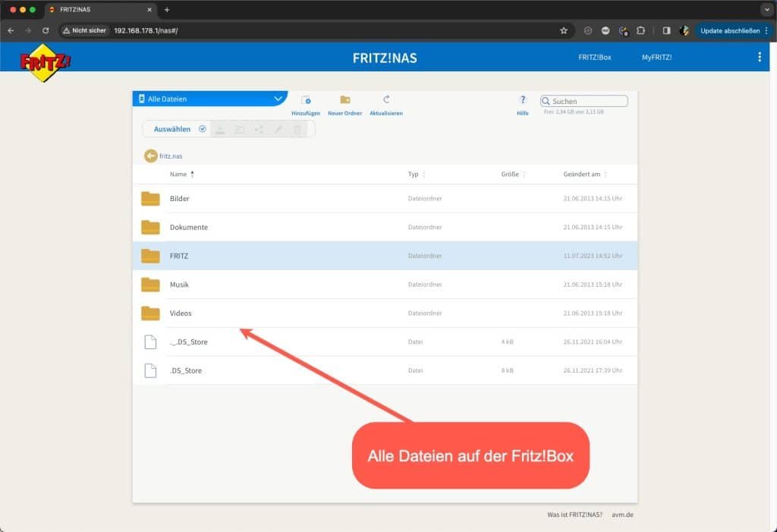Refresh the file list via Aktualisieren icon
The height and width of the screenshot is (532, 777).
[x=386, y=100]
